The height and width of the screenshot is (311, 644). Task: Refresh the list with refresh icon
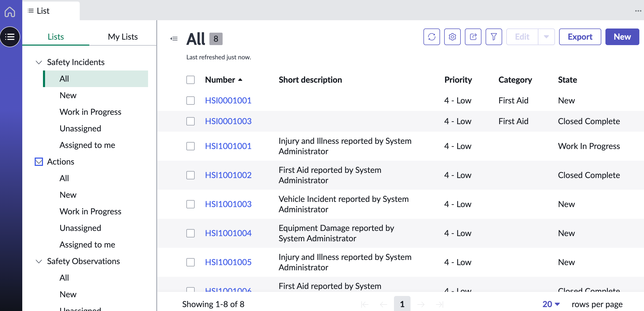(x=431, y=37)
